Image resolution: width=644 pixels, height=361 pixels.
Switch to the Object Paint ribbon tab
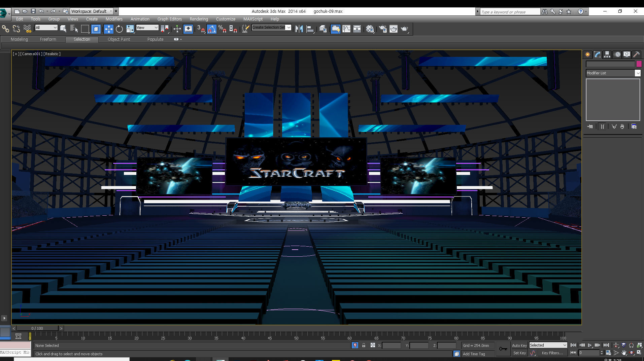point(119,39)
